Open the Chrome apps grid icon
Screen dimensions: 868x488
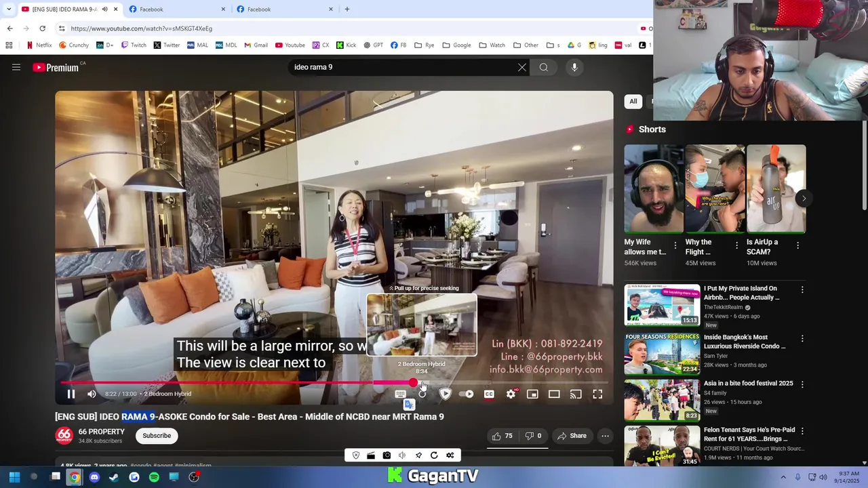click(x=9, y=45)
